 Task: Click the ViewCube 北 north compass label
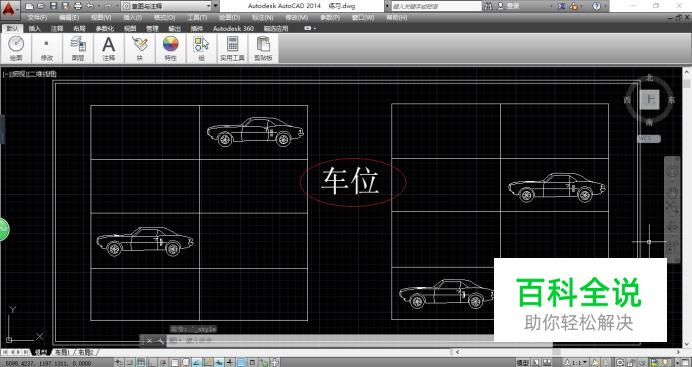tap(649, 78)
